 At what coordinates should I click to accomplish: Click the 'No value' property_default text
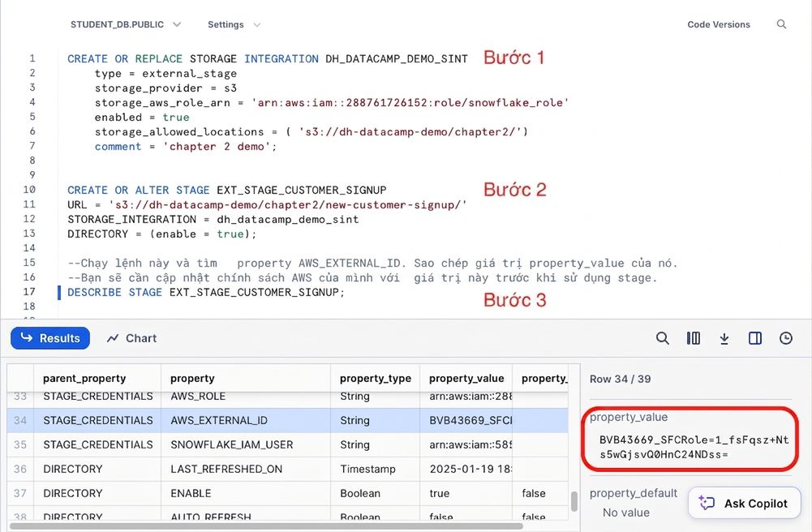pyautogui.click(x=625, y=513)
